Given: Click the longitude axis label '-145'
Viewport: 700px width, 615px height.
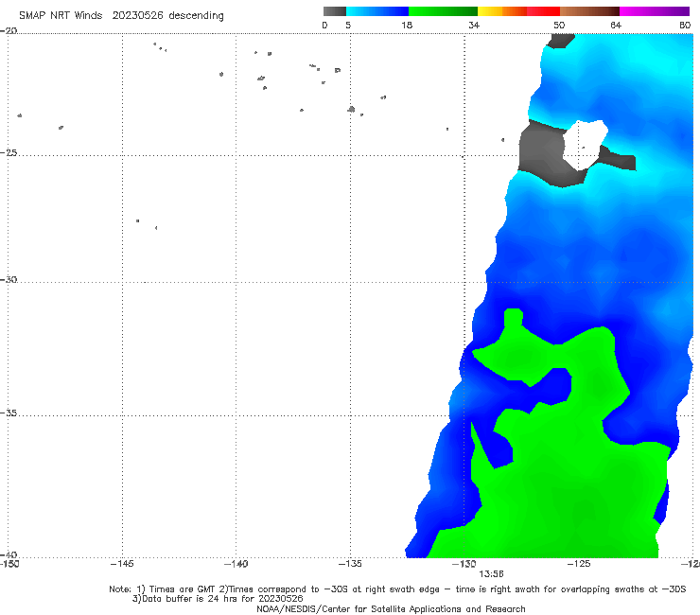Looking at the screenshot, I should (x=122, y=564).
